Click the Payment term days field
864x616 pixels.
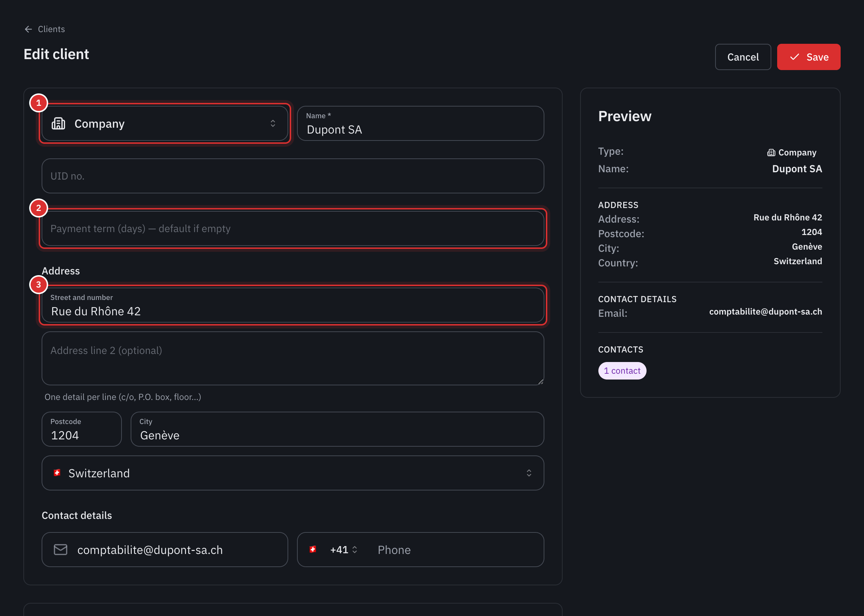pyautogui.click(x=293, y=229)
